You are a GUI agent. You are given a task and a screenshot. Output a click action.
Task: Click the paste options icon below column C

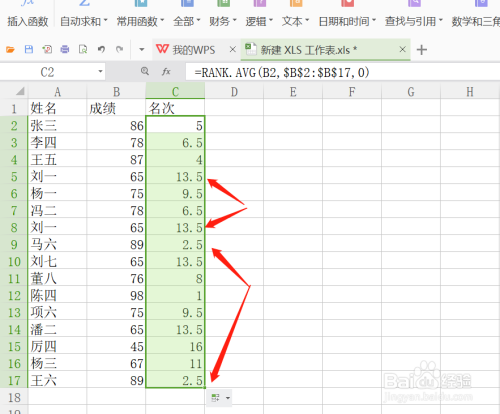coord(215,398)
